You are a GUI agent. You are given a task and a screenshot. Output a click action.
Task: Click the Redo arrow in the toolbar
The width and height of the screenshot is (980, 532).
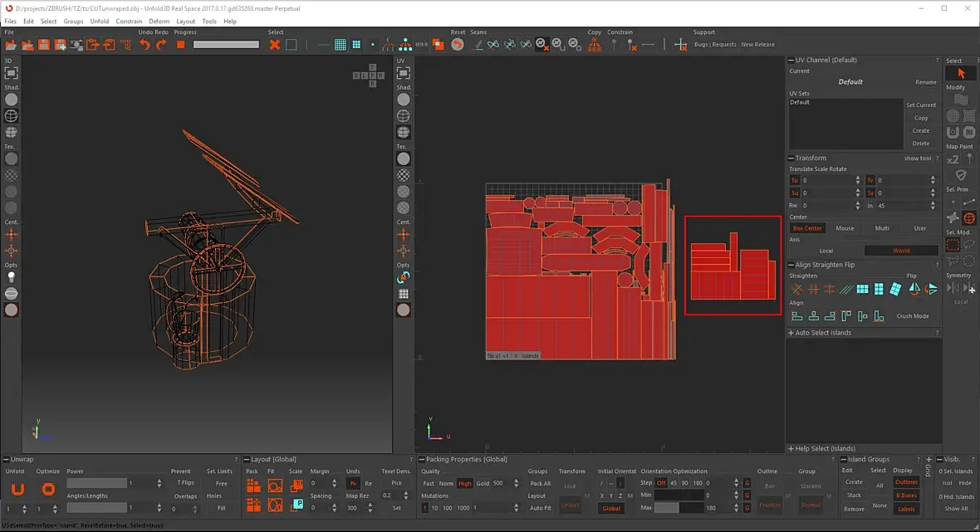click(x=160, y=45)
